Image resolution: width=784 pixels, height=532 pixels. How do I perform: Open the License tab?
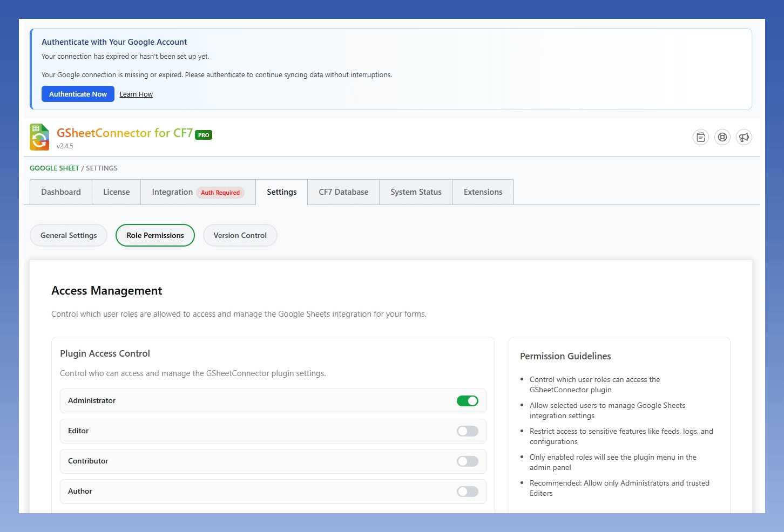[117, 192]
